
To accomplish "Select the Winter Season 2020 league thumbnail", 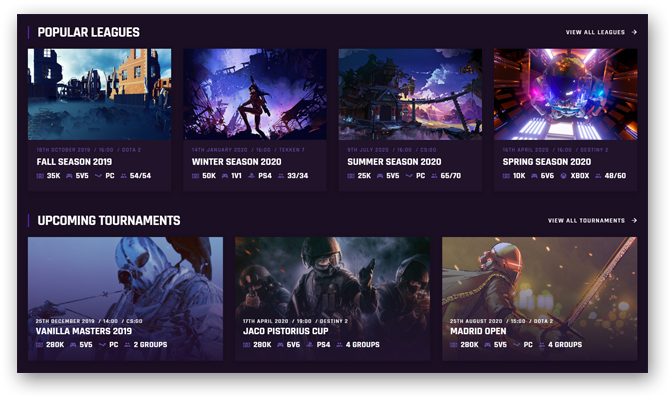I will (x=255, y=94).
